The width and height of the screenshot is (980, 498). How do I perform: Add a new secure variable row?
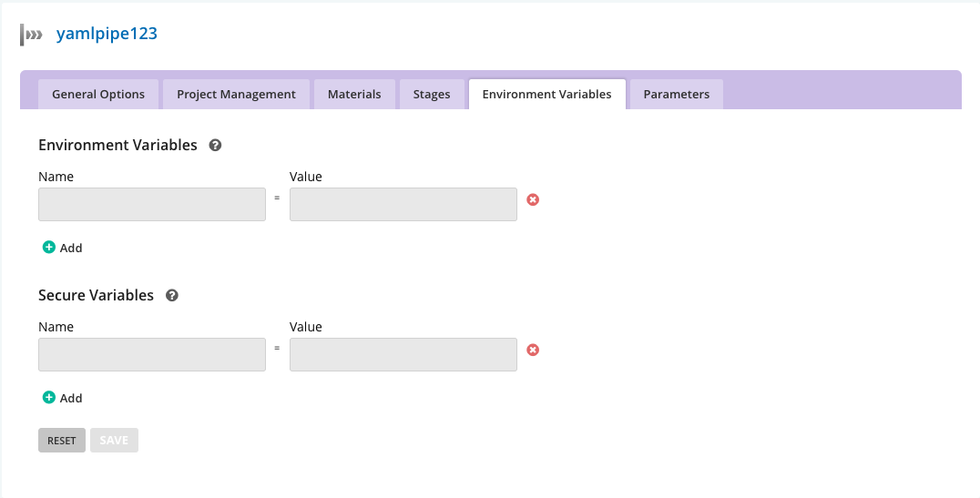(x=63, y=398)
